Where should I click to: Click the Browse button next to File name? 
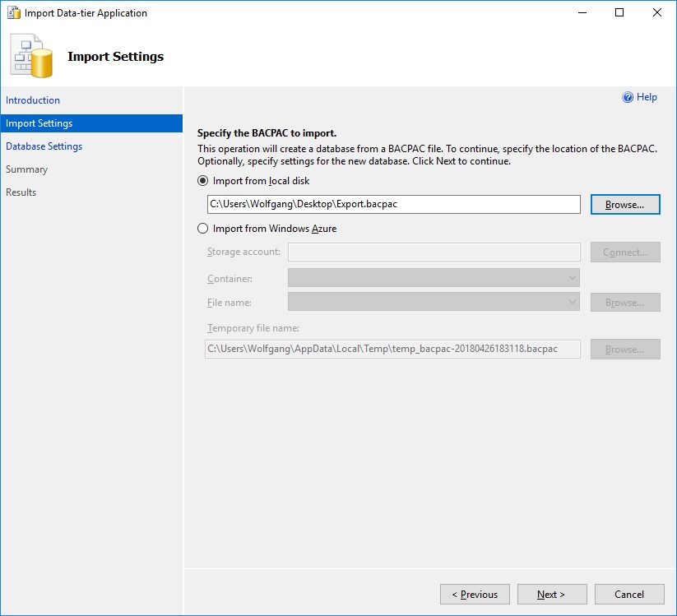coord(624,303)
